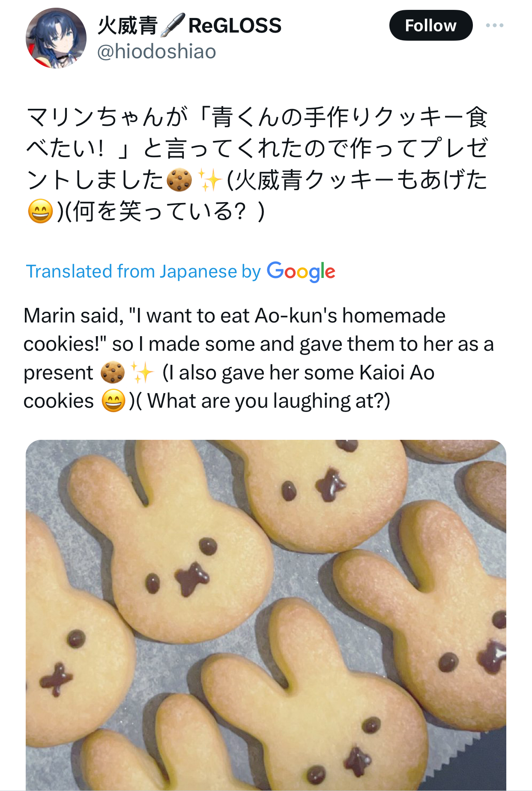Screen dimensions: 532x791
Task: Open the three-dot more options menu
Action: click(494, 25)
